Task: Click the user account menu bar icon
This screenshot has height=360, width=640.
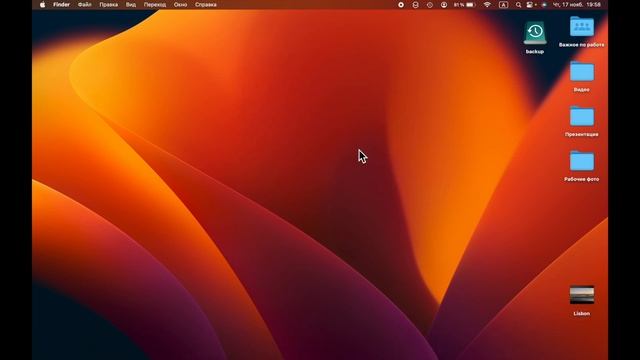Action: (x=444, y=5)
